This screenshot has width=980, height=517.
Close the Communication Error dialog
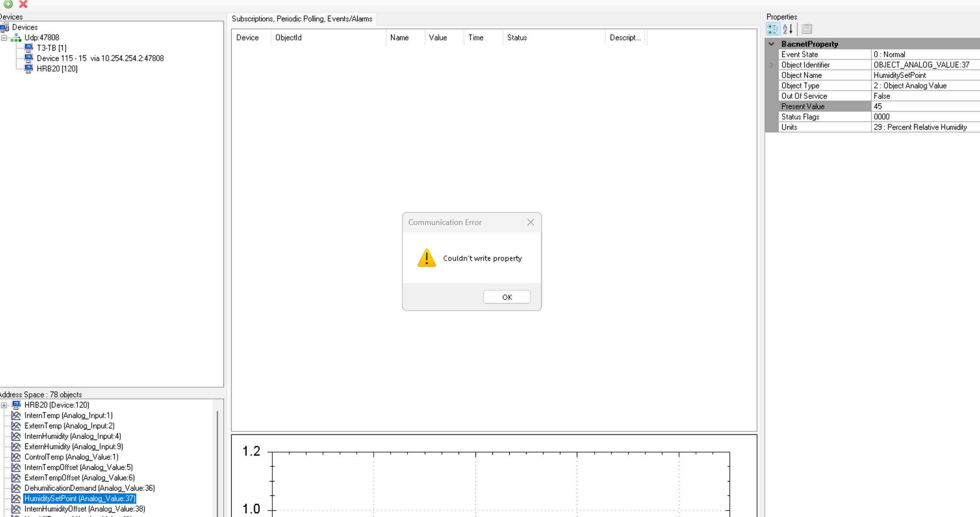pyautogui.click(x=530, y=222)
